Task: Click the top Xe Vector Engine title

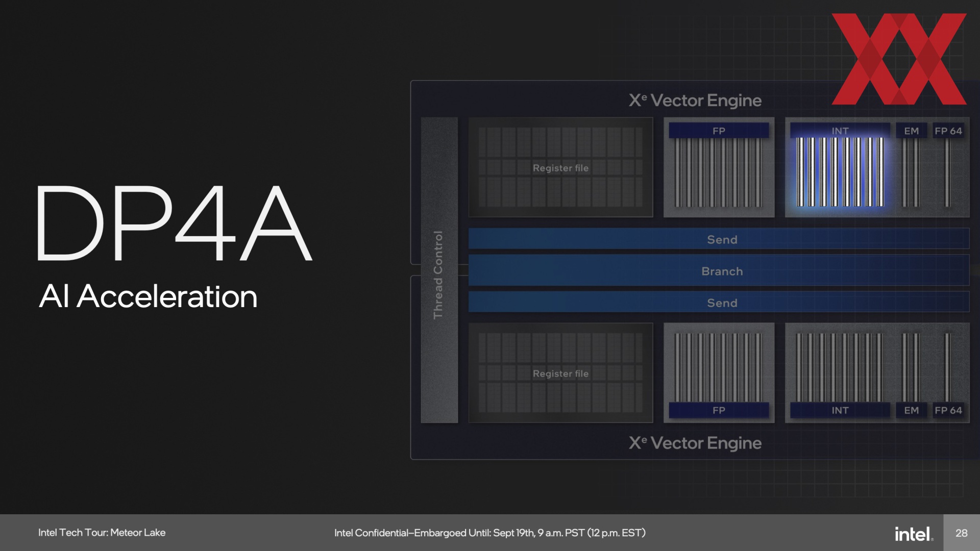Action: [695, 101]
